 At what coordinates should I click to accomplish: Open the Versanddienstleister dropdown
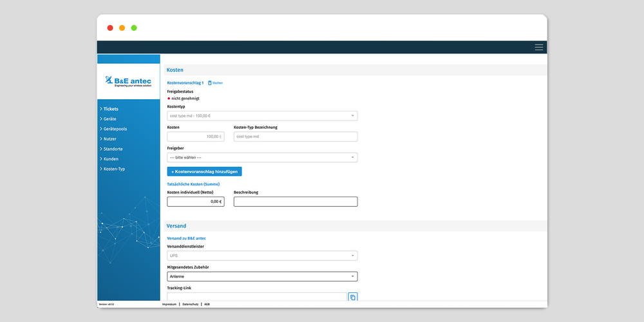[262, 256]
